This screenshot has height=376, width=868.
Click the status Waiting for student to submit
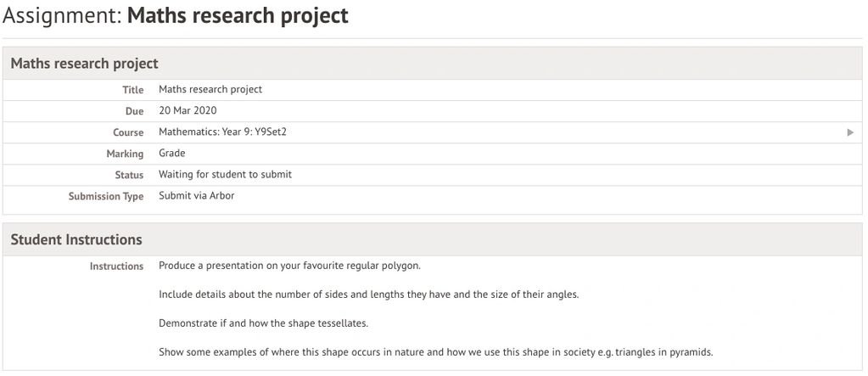point(225,175)
